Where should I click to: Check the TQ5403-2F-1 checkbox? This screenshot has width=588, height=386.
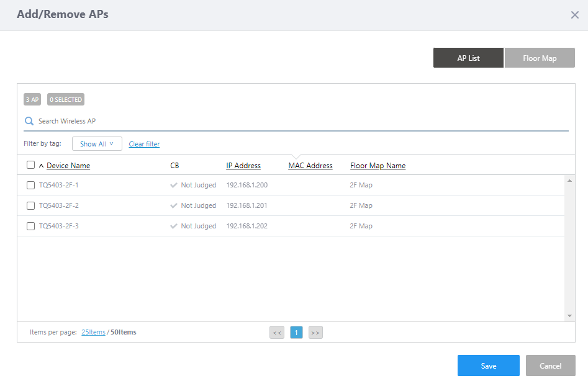click(x=30, y=185)
